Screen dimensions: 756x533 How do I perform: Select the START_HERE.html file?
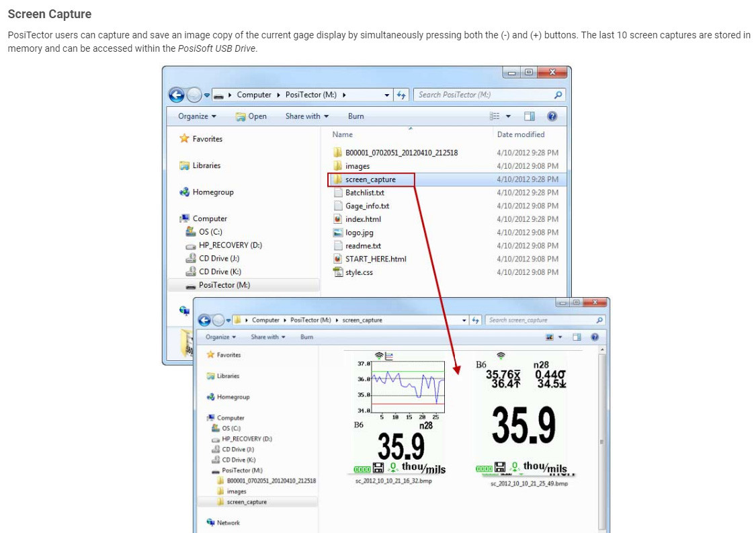tap(376, 259)
